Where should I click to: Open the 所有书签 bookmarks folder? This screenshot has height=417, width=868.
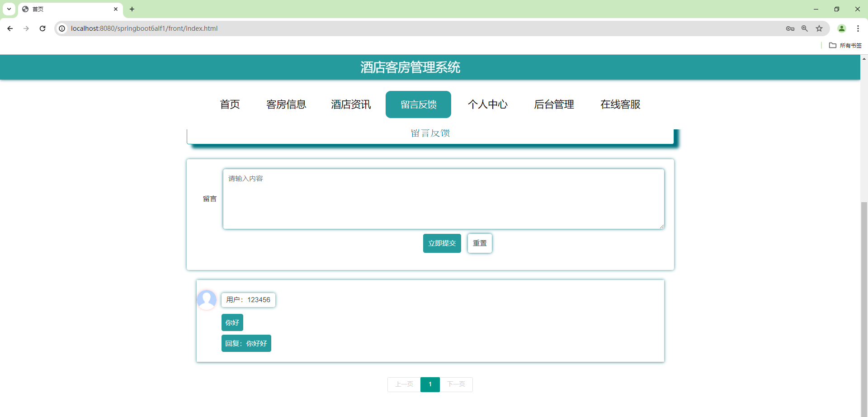846,45
